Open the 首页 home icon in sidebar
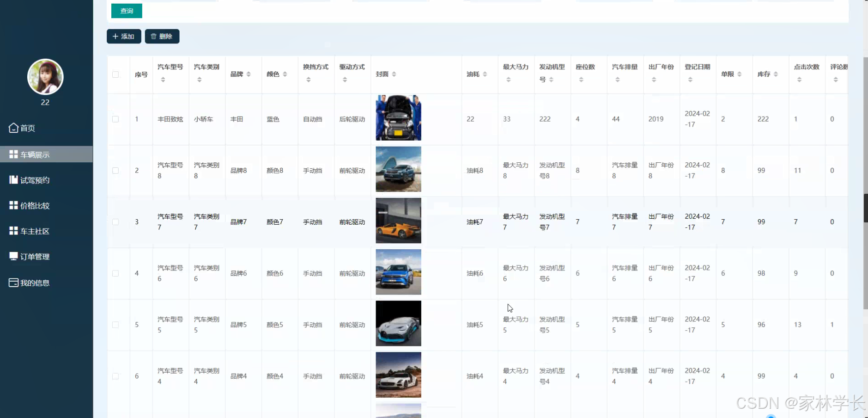The image size is (868, 418). (13, 128)
